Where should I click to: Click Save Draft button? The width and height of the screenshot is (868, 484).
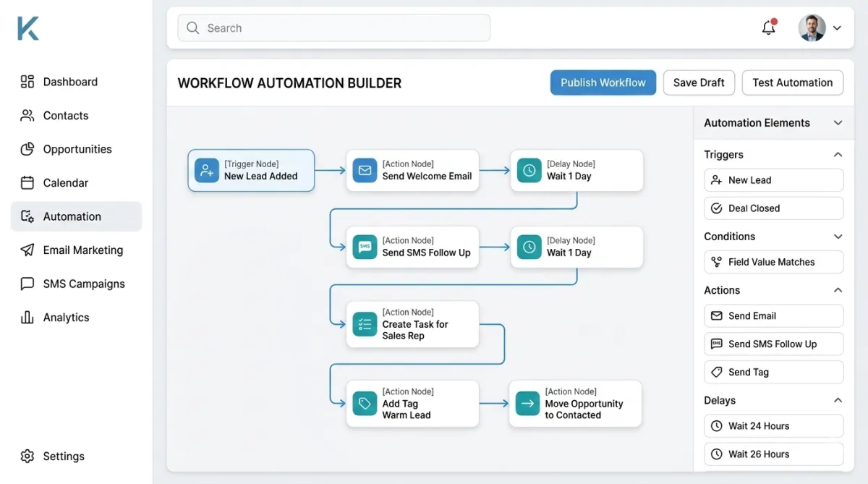[x=699, y=82]
